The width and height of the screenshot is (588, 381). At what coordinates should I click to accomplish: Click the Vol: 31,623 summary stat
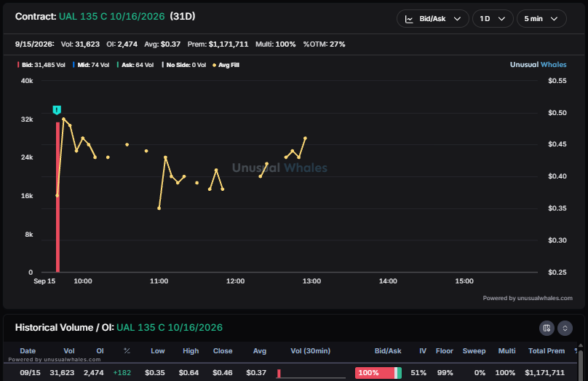[x=80, y=44]
